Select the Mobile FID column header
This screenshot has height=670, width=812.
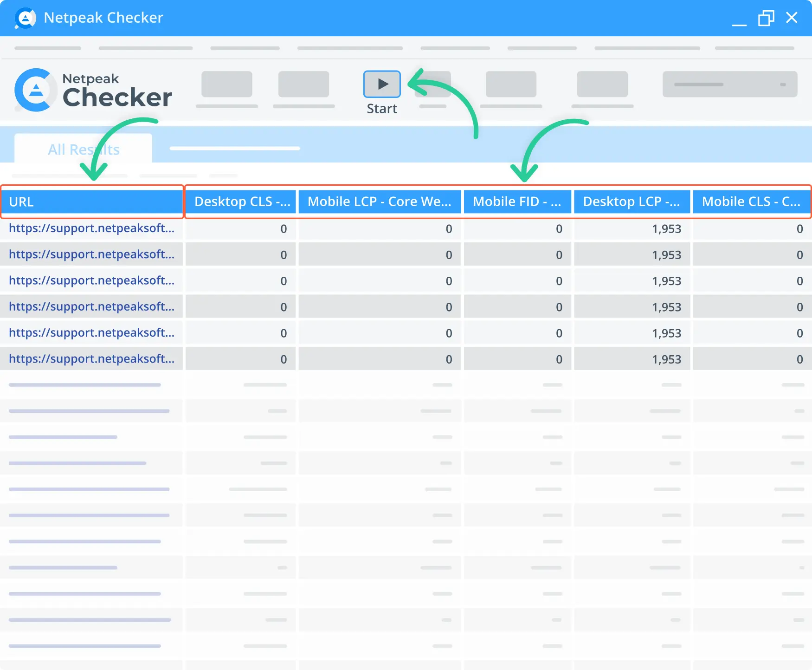click(517, 202)
